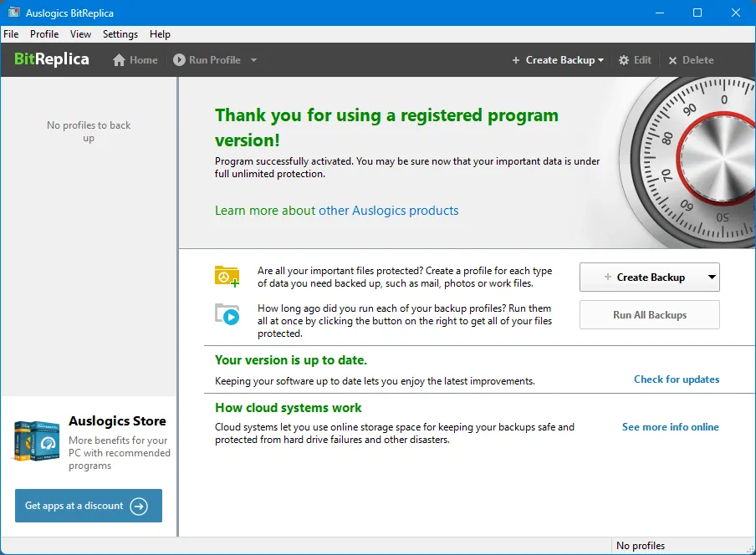Click 'How cloud systems work' heading
756x555 pixels.
coord(288,408)
